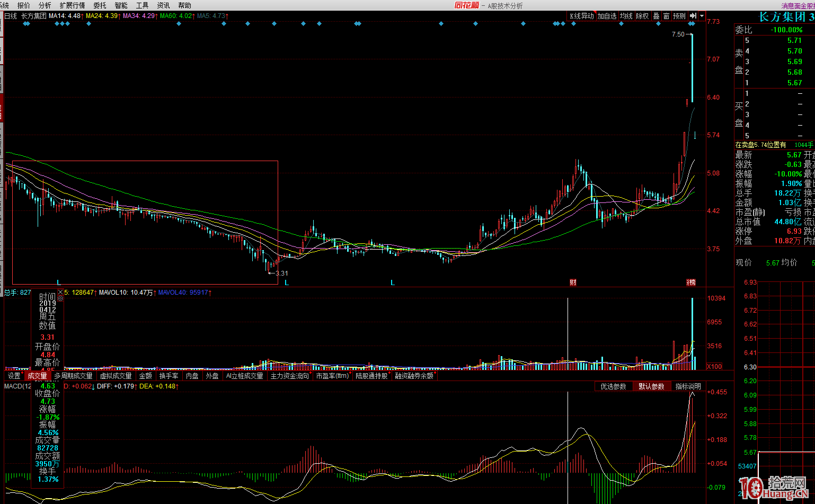This screenshot has width=815, height=504.
Task: Toggle the 除权 ex-rights adjustment
Action: pos(642,16)
